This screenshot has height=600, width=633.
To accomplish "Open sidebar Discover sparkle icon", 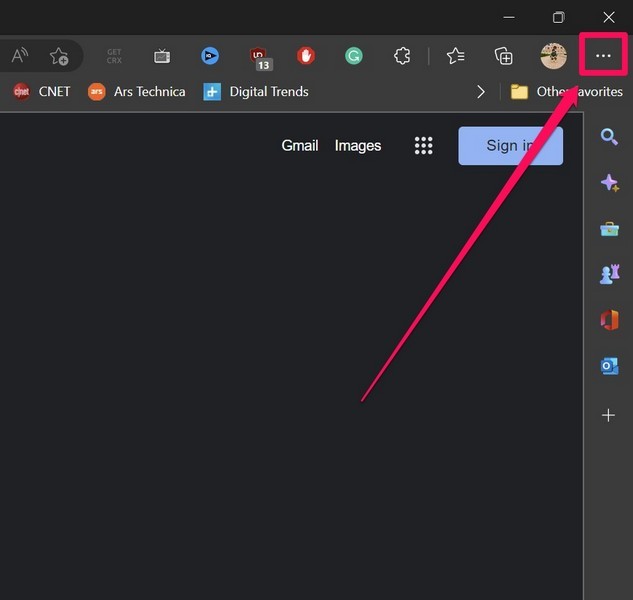I will [x=609, y=183].
